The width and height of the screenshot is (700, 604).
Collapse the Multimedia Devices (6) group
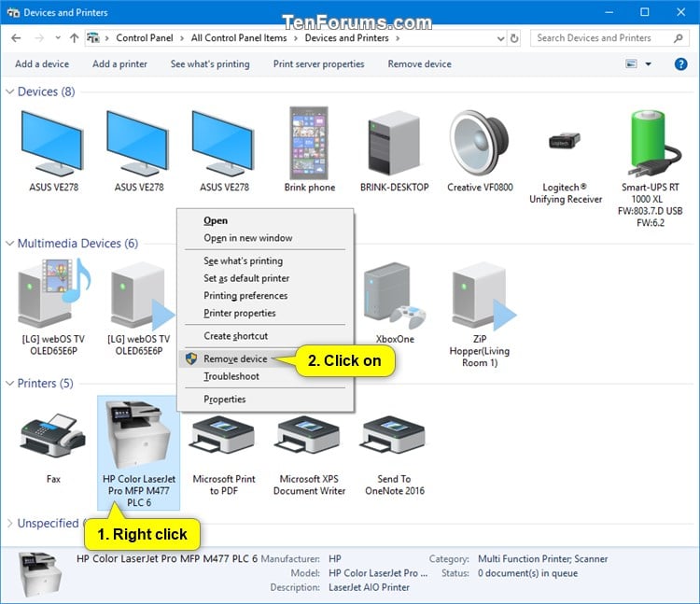pos(9,244)
